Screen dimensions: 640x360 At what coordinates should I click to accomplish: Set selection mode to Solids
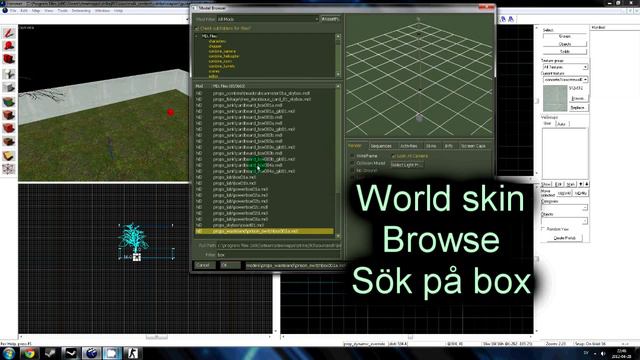coord(565,52)
